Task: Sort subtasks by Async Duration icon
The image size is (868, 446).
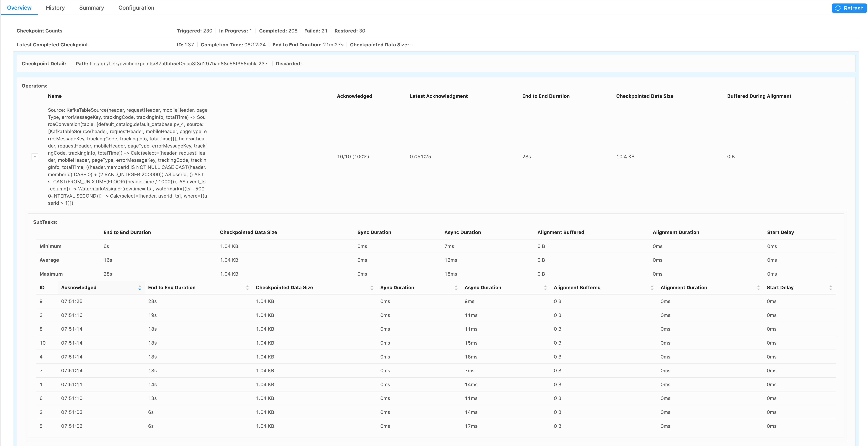Action: (545, 288)
